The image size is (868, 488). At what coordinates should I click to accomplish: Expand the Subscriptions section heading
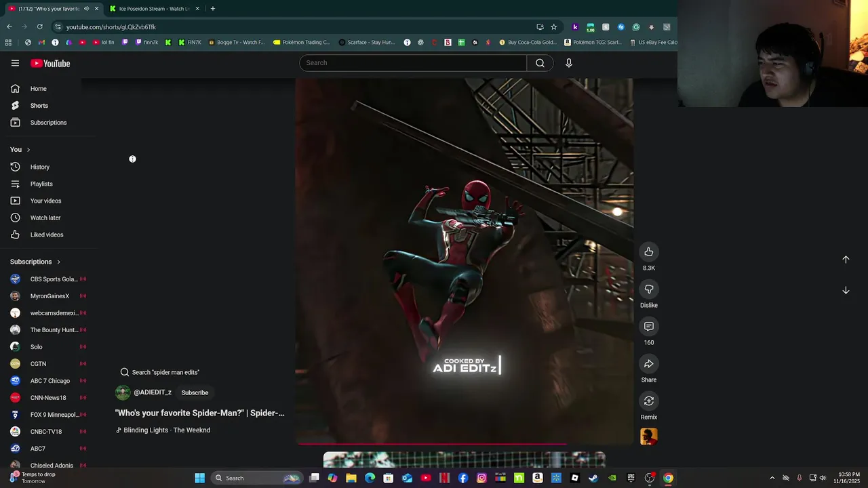click(x=35, y=262)
